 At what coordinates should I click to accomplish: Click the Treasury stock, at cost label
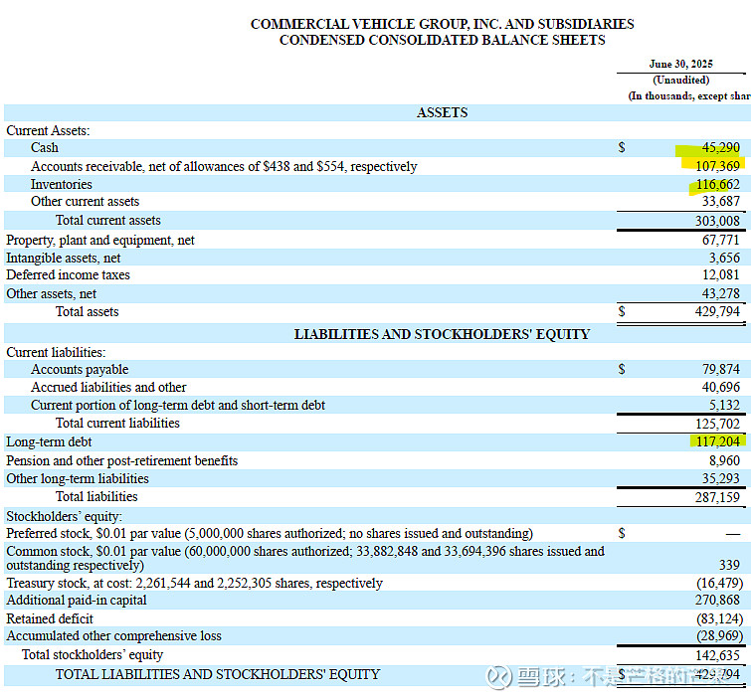coord(194,584)
